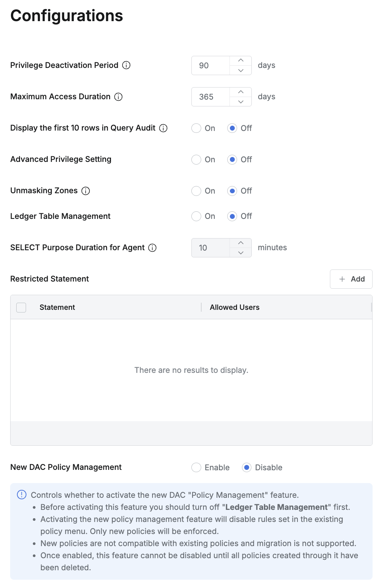382x588 pixels.
Task: Select On for Unmasking Zones
Action: point(196,191)
